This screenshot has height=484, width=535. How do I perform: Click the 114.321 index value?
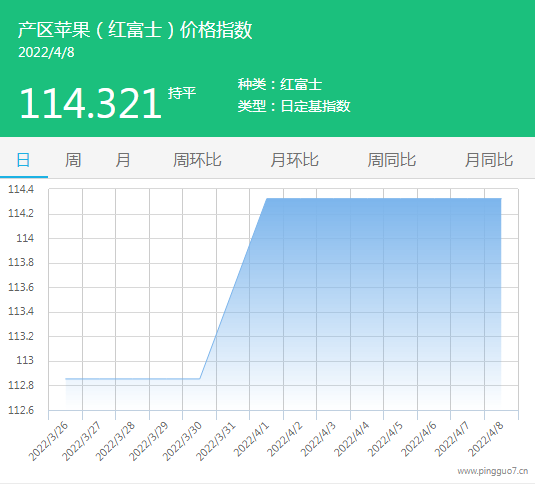coord(90,103)
